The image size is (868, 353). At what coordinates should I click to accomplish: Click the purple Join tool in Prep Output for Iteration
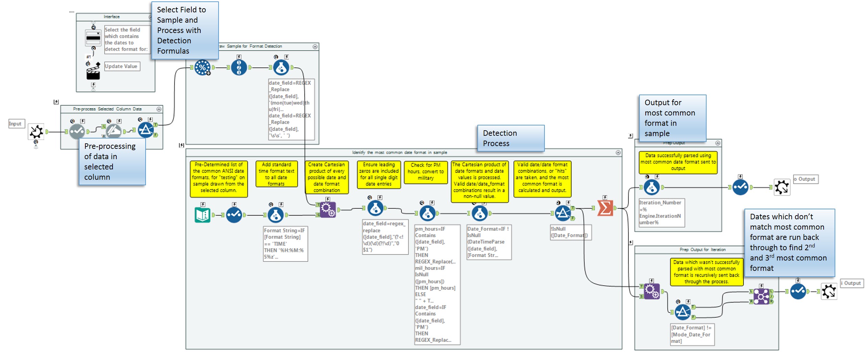coord(761,297)
